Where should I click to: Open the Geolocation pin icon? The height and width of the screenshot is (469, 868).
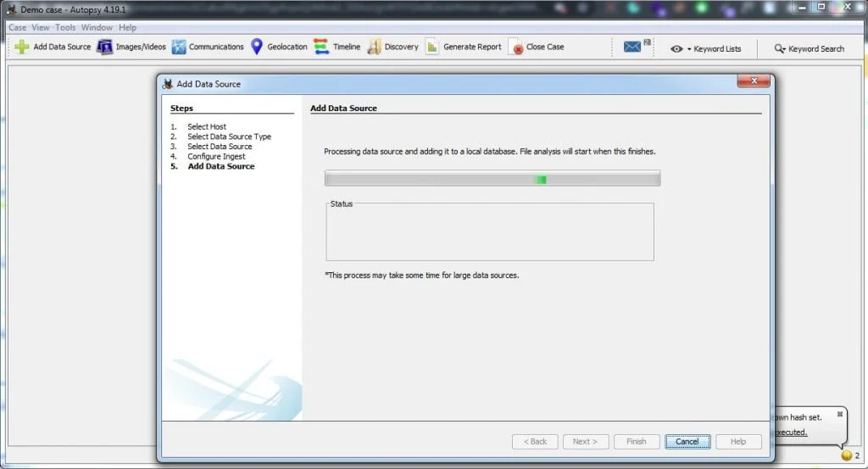256,47
